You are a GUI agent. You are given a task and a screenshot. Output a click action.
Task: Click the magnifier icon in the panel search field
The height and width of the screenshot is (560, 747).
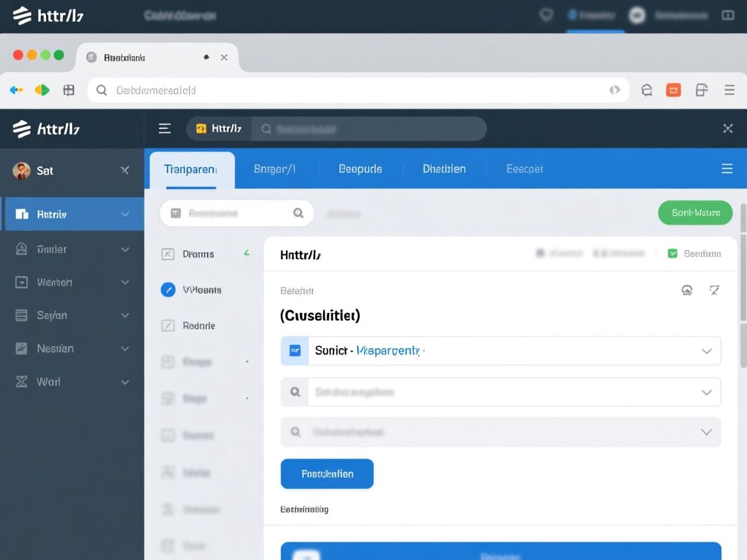pos(298,213)
